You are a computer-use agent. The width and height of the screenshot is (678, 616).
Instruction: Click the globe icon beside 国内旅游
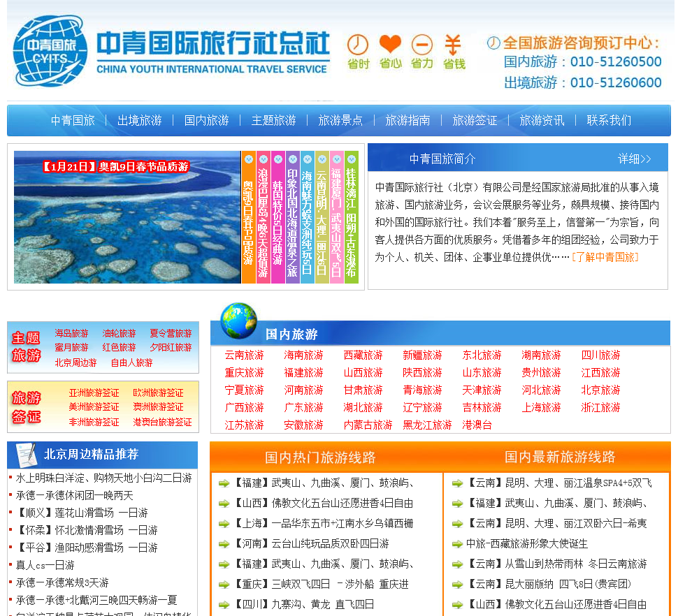[238, 321]
